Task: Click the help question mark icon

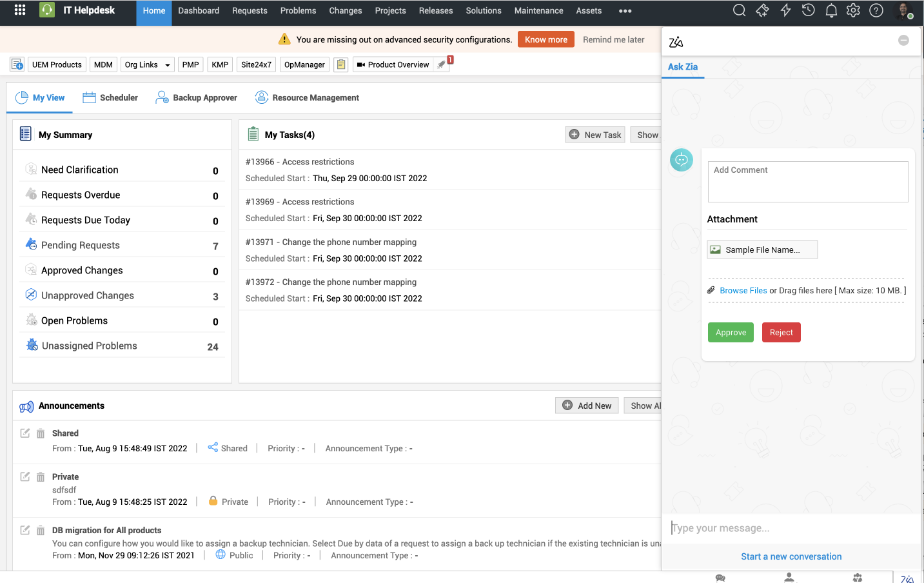Action: coord(876,10)
